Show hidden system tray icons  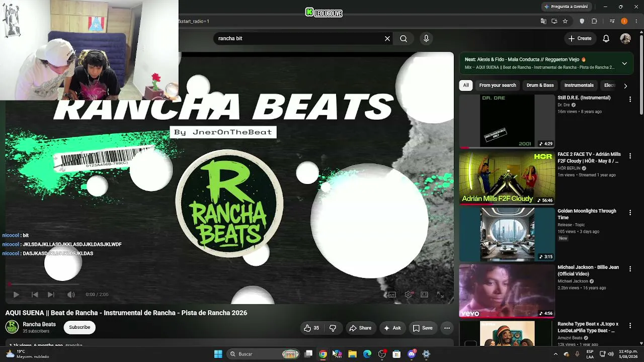tap(555, 354)
